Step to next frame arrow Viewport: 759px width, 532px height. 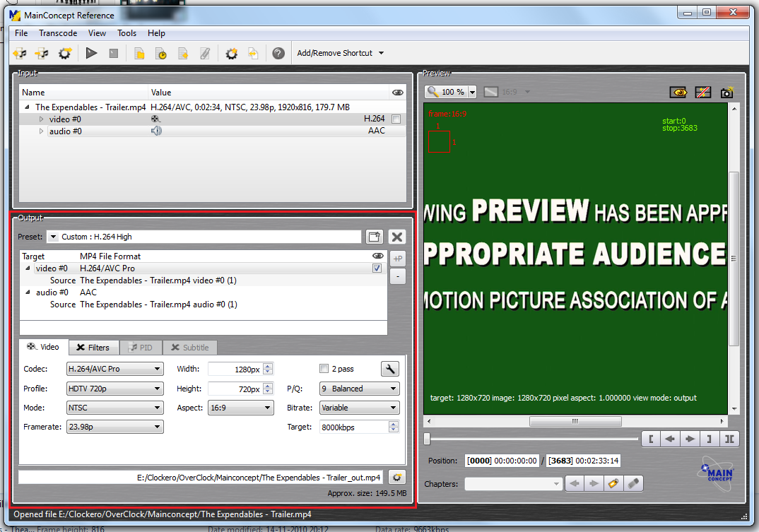click(x=690, y=439)
